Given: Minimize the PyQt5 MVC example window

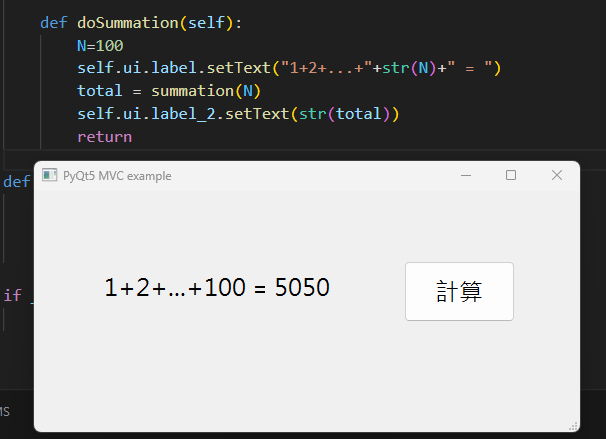Looking at the screenshot, I should (465, 176).
